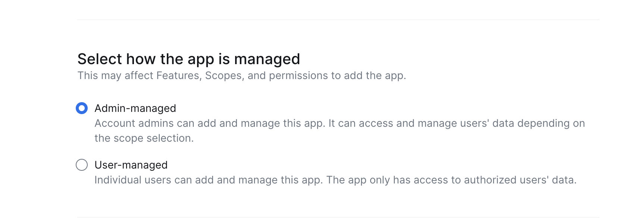Click "permissions to add the app" in the subtitle
644x220 pixels.
337,76
